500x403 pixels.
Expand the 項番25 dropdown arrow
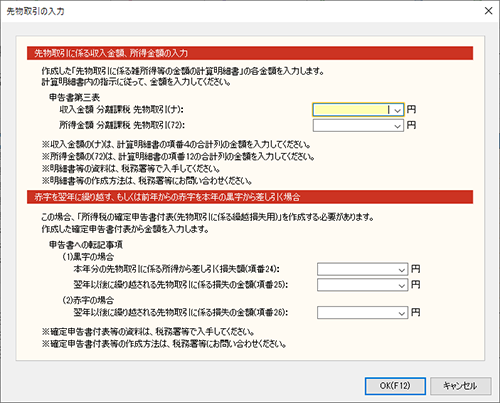coord(402,285)
